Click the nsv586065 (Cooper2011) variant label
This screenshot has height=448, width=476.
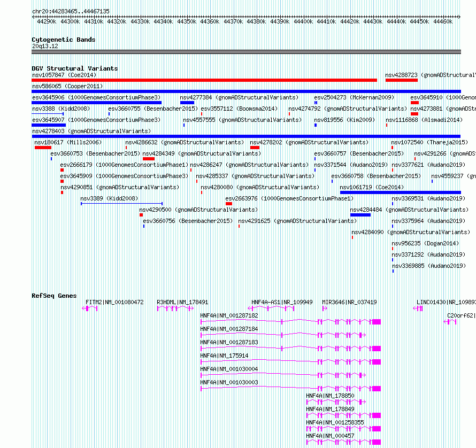(x=67, y=86)
